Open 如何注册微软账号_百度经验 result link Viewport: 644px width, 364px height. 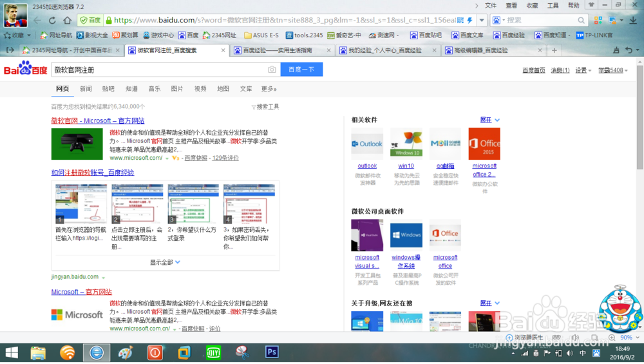pyautogui.click(x=93, y=173)
